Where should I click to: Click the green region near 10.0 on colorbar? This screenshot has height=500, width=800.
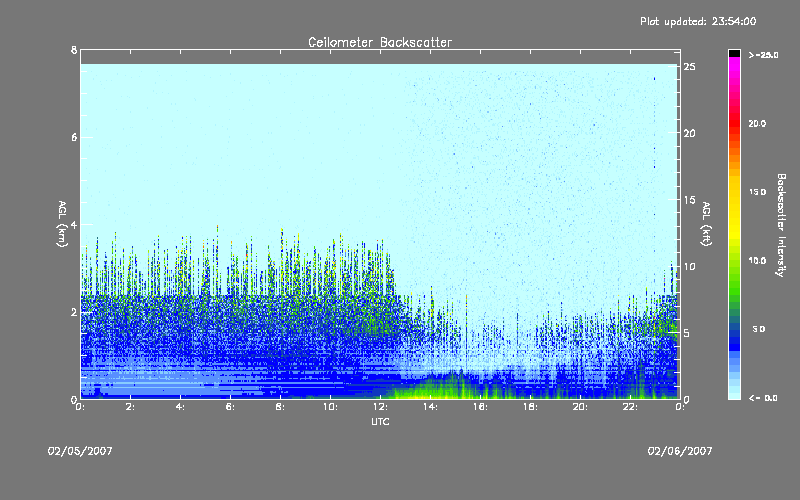[734, 263]
